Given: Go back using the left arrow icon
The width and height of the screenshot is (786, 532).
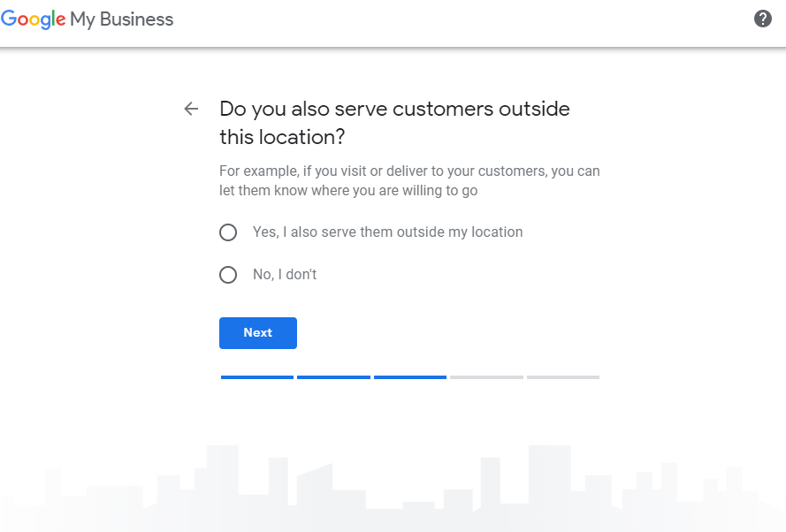Looking at the screenshot, I should point(191,109).
